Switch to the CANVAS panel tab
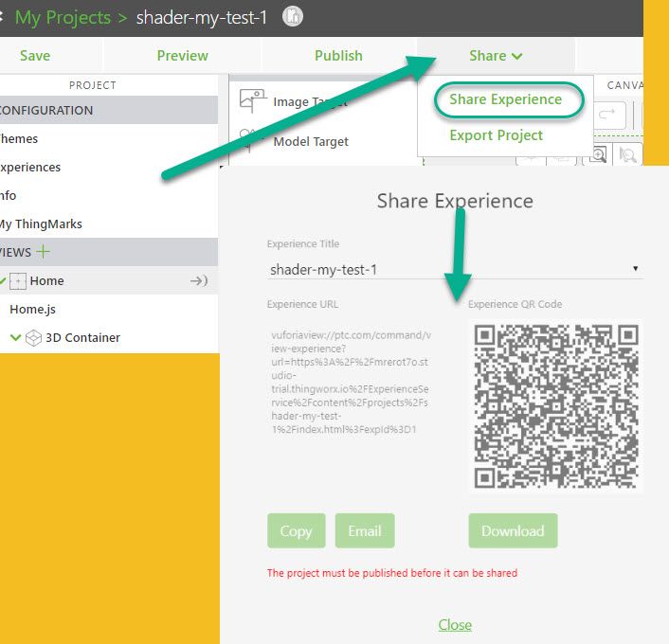The image size is (669, 644). pyautogui.click(x=624, y=85)
